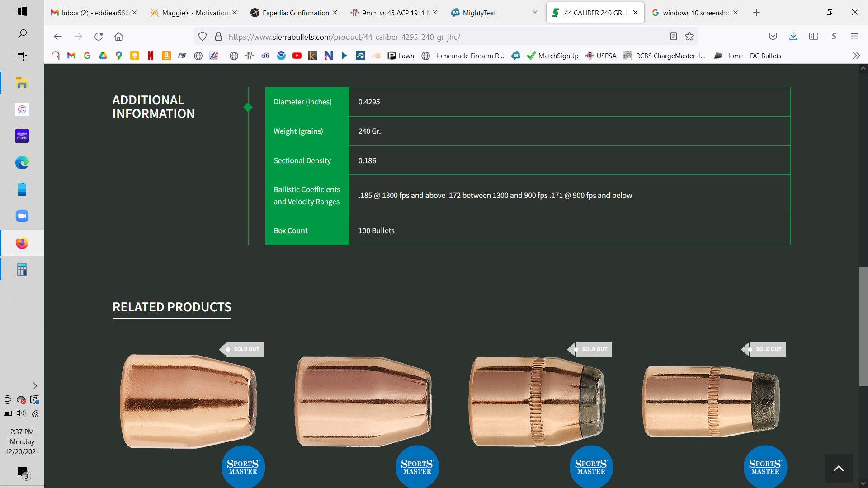Image resolution: width=868 pixels, height=488 pixels.
Task: Open the volume control in tray
Action: pyautogui.click(x=21, y=413)
